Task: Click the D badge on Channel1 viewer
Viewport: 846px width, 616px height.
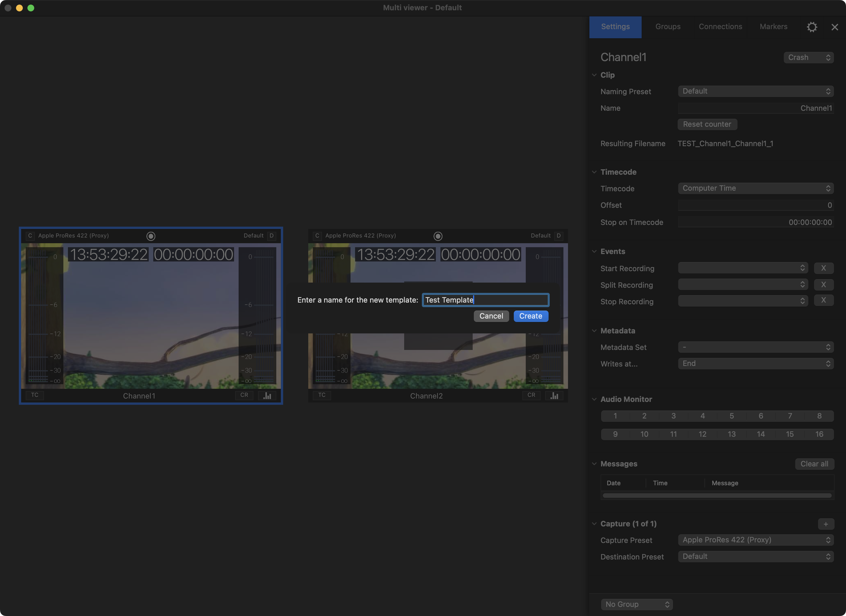Action: point(271,236)
